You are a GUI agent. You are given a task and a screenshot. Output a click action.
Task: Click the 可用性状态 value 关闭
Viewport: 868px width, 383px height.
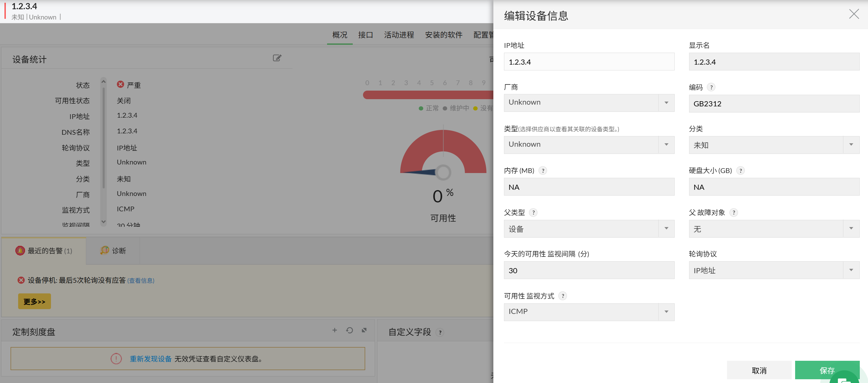[124, 101]
